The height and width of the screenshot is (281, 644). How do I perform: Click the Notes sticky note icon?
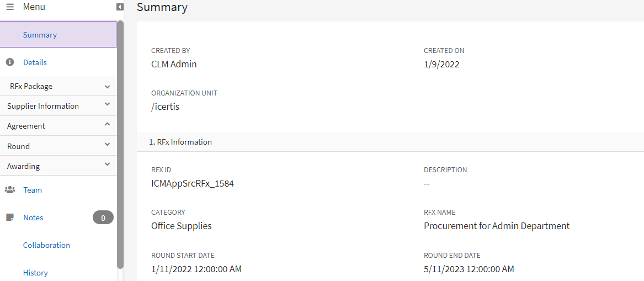[9, 218]
